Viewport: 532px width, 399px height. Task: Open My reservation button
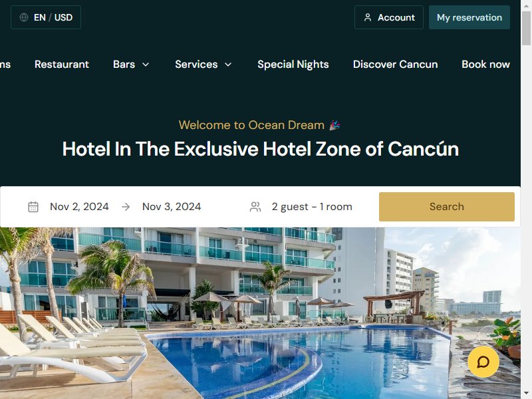(469, 17)
